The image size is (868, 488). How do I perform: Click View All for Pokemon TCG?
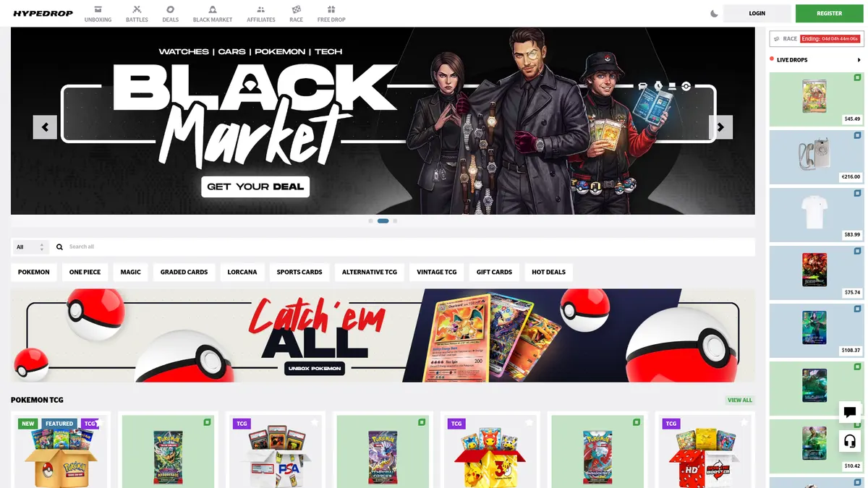click(740, 401)
